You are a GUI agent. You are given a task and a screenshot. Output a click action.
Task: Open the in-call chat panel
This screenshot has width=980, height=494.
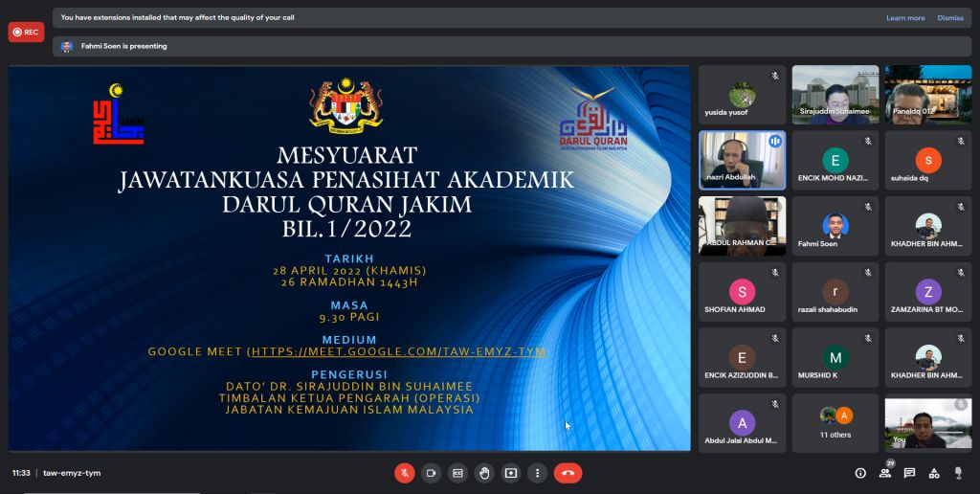[909, 473]
